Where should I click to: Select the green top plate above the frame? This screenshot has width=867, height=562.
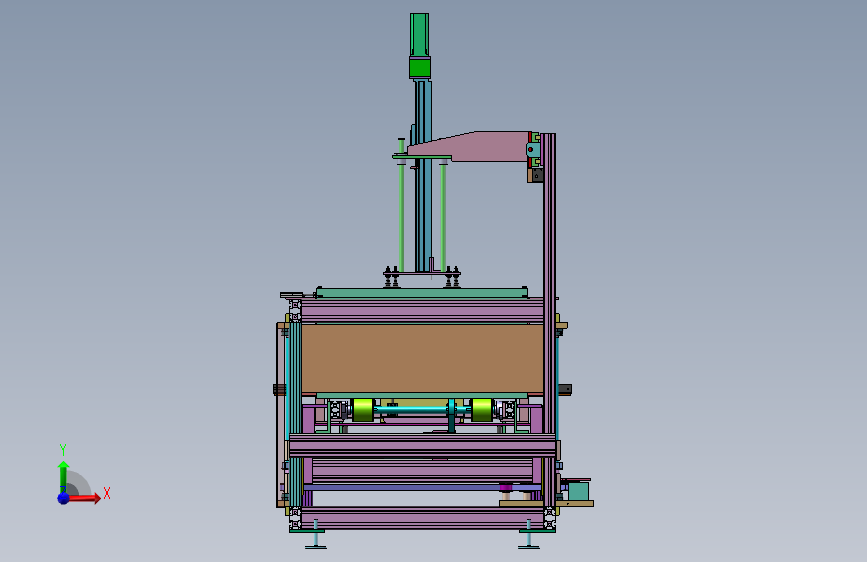click(422, 293)
